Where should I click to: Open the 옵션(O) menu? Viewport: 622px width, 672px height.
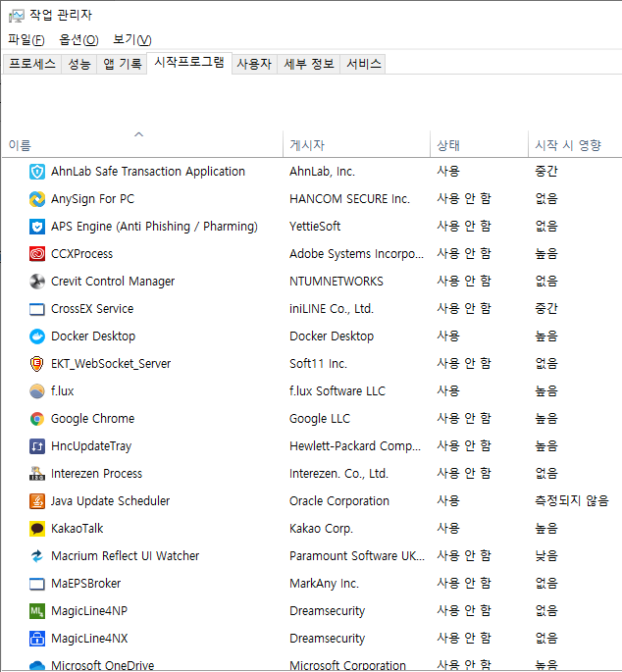[78, 40]
